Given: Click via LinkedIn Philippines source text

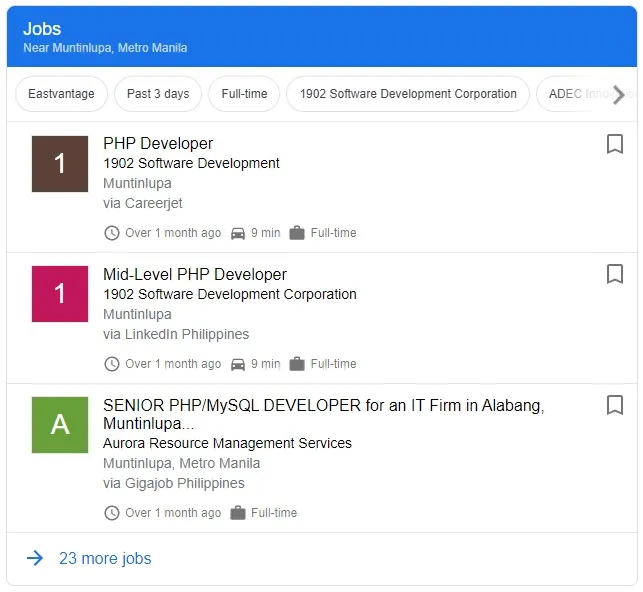Looking at the screenshot, I should click(176, 334).
